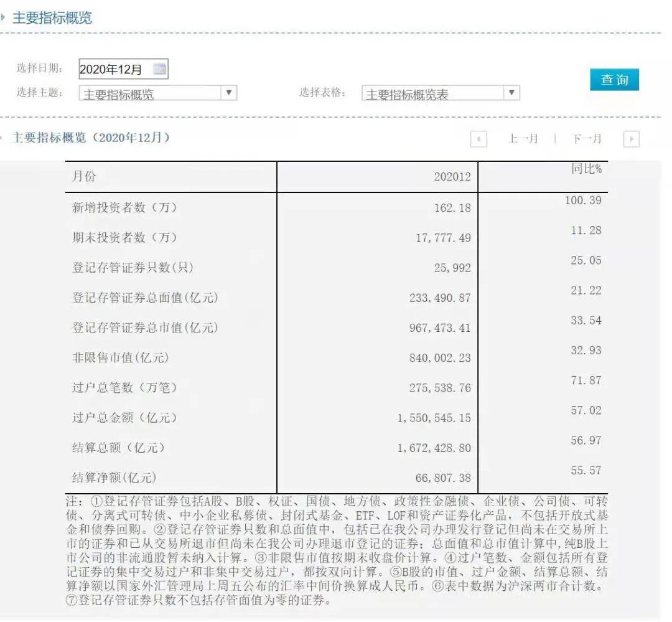Click the 期末投资者数 value 17,777.49

(443, 238)
